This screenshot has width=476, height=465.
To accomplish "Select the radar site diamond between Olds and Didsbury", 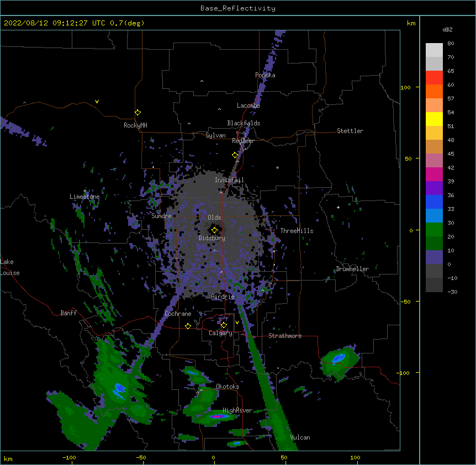I will tap(214, 230).
